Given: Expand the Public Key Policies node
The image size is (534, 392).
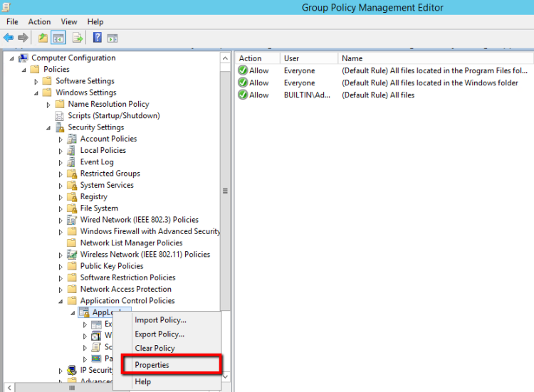Looking at the screenshot, I should point(61,267).
